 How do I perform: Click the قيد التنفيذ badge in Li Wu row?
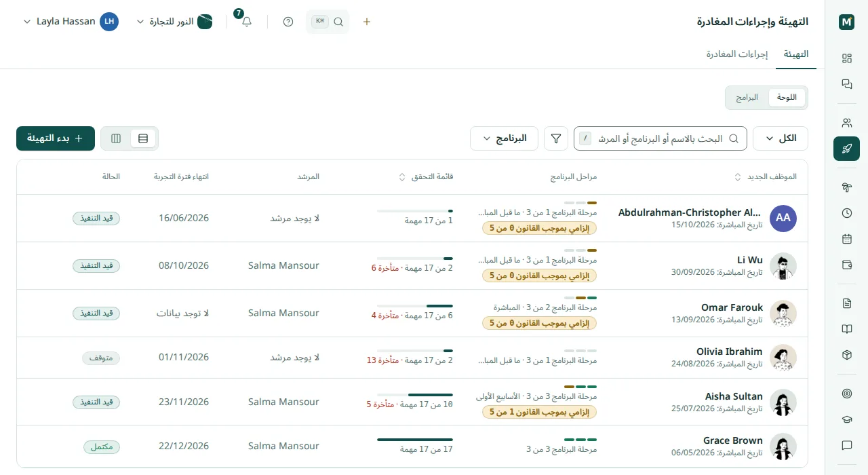click(x=96, y=266)
